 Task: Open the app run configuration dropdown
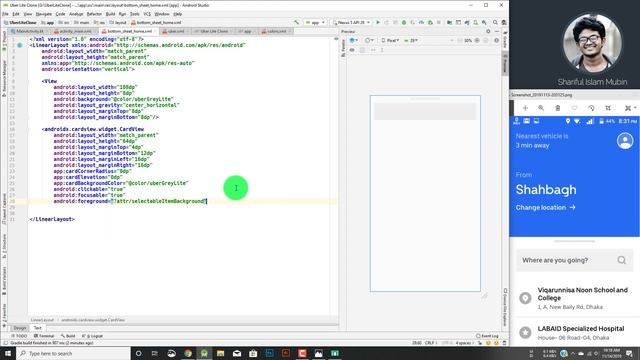[315, 22]
